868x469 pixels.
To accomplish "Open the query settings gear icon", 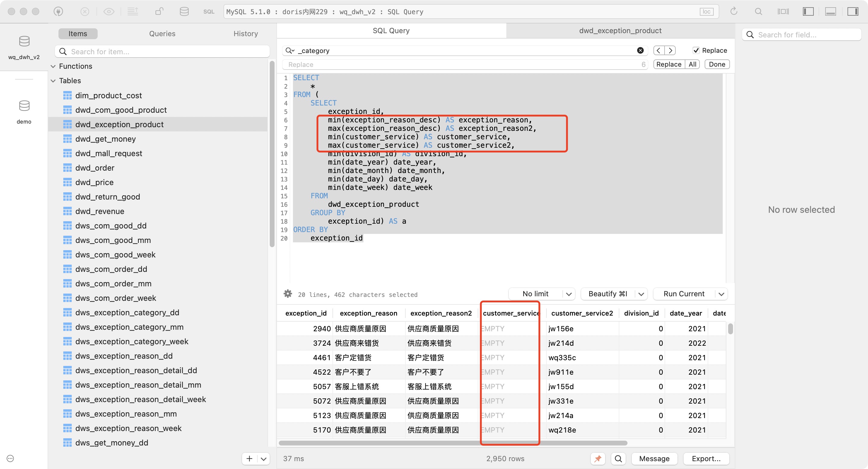I will tap(288, 294).
